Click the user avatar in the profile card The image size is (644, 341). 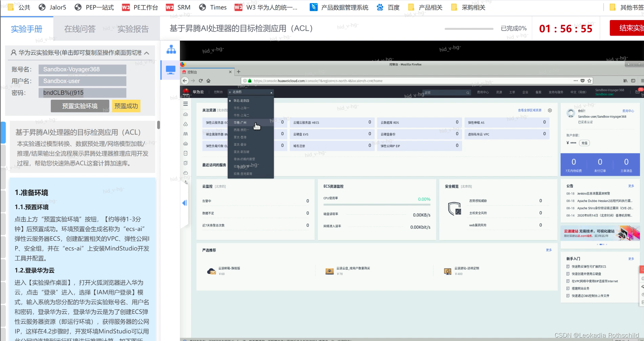point(571,113)
